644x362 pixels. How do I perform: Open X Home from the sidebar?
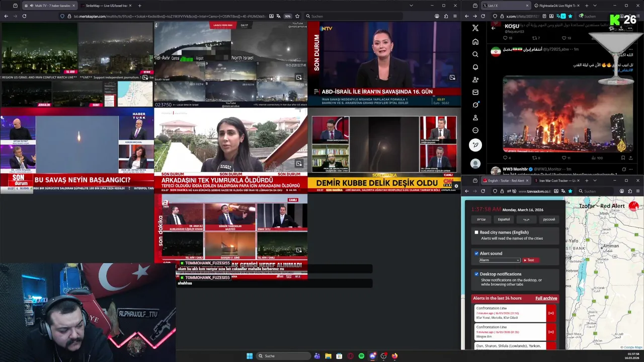475,42
